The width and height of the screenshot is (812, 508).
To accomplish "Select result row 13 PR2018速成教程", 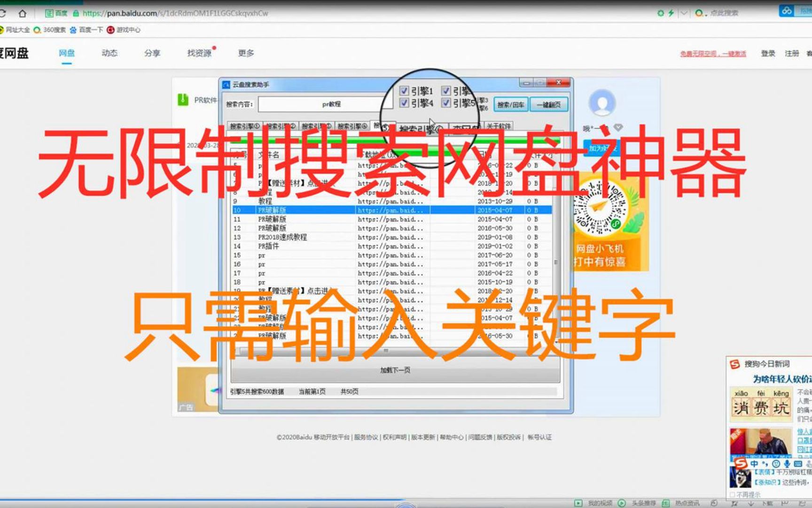I will click(392, 237).
